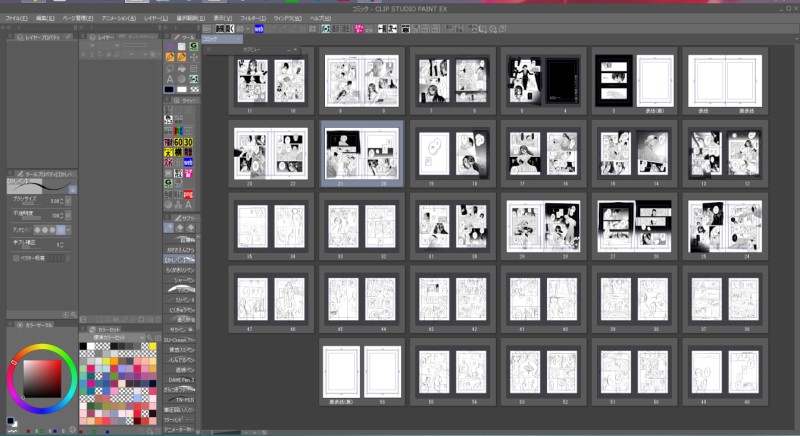Choose the transparent checkered color chip
The height and width of the screenshot is (436, 800).
(x=194, y=89)
